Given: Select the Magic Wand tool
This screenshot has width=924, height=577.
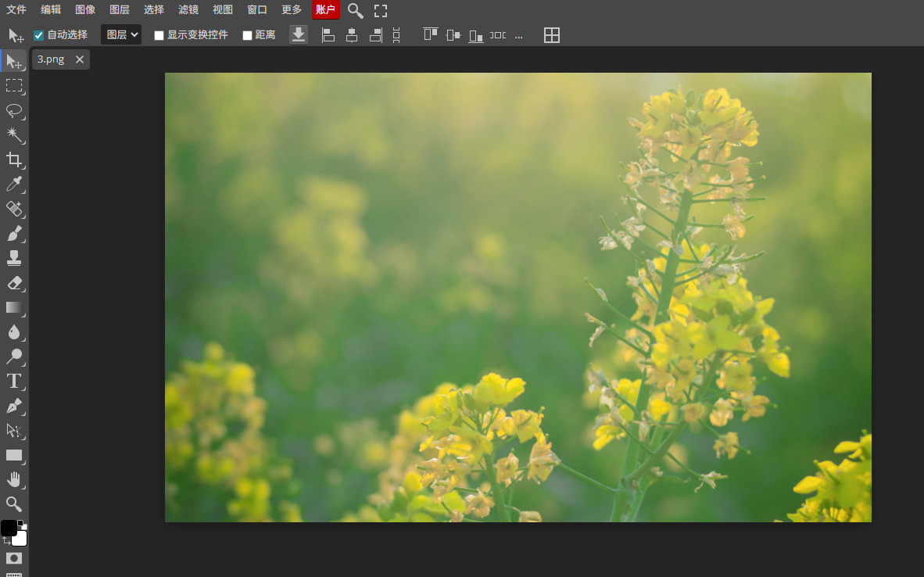Looking at the screenshot, I should click(14, 135).
